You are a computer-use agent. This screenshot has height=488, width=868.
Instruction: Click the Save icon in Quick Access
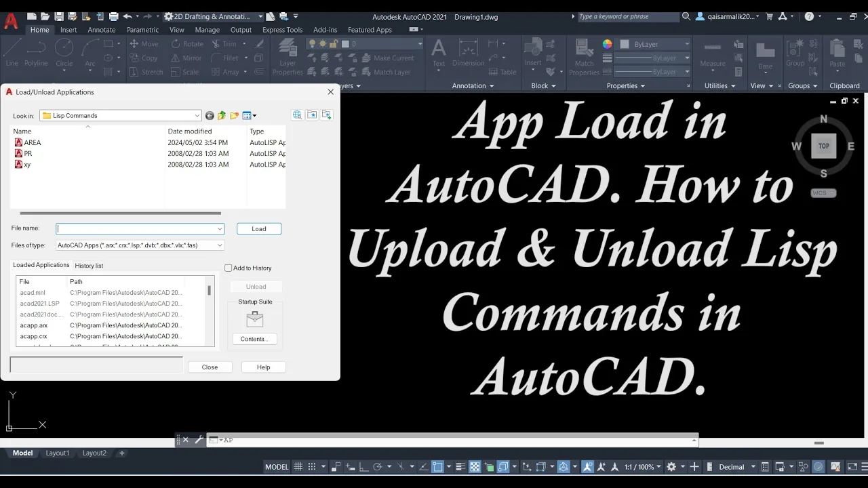[x=59, y=16]
